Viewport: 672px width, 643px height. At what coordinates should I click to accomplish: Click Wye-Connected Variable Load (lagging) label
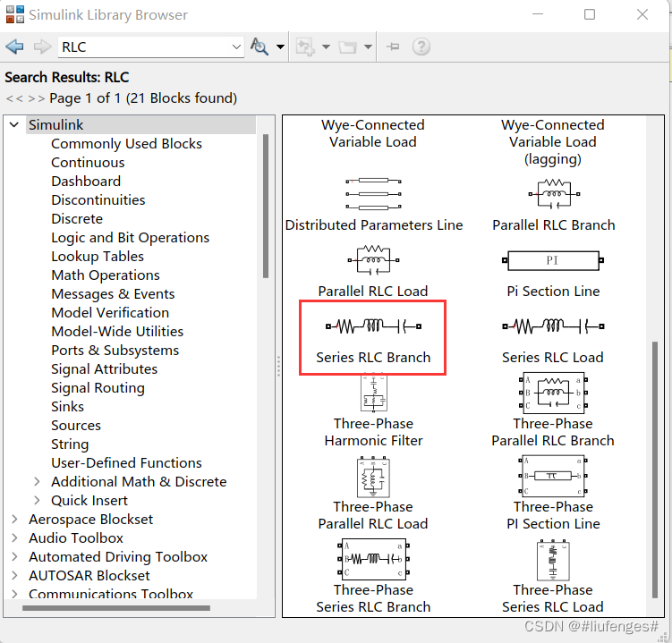pyautogui.click(x=553, y=142)
